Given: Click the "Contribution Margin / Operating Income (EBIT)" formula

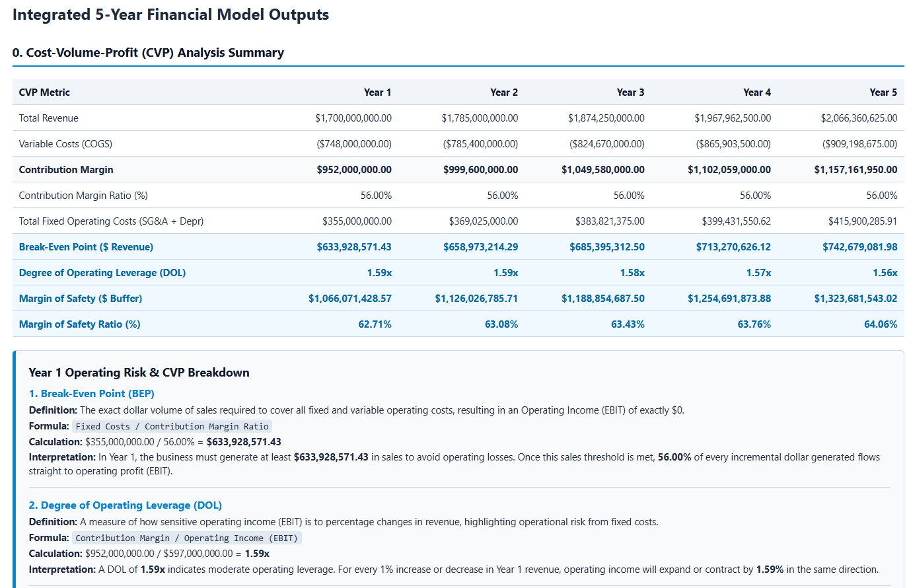Looking at the screenshot, I should pyautogui.click(x=187, y=538).
